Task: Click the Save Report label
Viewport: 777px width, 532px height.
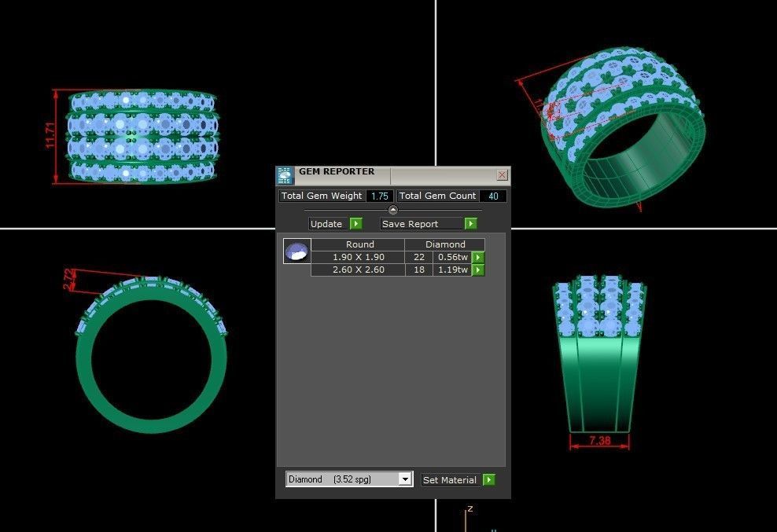Action: coord(410,224)
